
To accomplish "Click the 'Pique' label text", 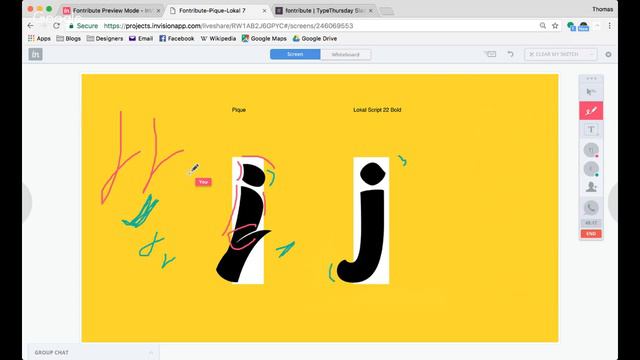I will [x=239, y=110].
